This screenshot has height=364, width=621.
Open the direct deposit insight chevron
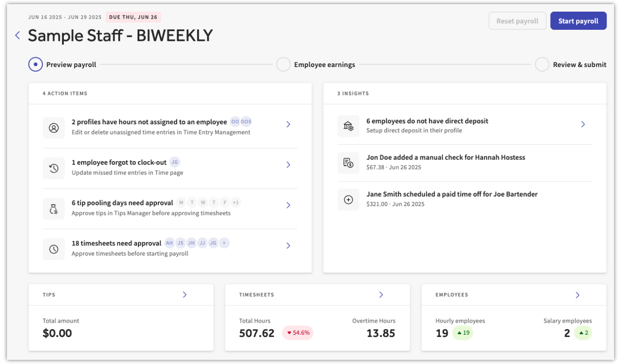pyautogui.click(x=583, y=124)
